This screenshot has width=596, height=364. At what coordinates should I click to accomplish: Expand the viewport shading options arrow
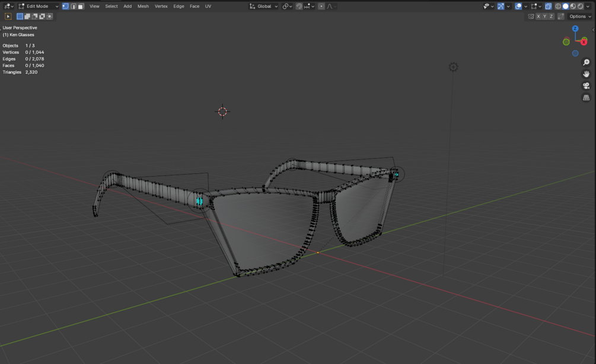pyautogui.click(x=588, y=6)
